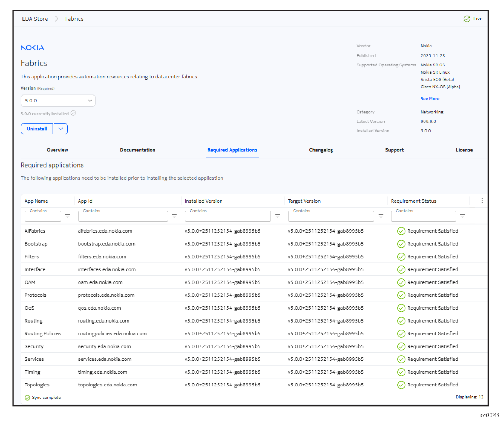Viewport: 504px width, 422px height.
Task: Click the AIFabrics Requirement Satisfied checkmark
Action: click(401, 231)
